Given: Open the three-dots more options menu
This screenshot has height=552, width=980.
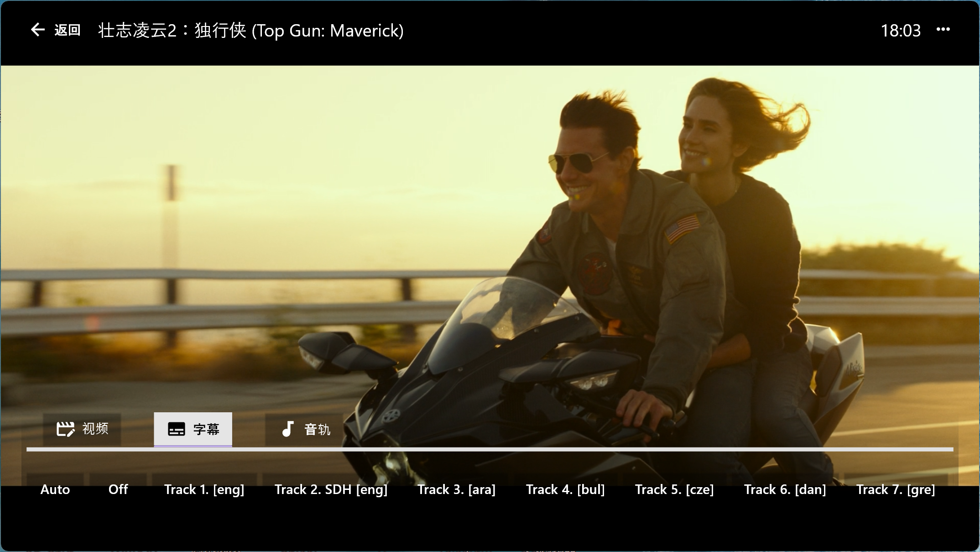Looking at the screenshot, I should coord(943,30).
